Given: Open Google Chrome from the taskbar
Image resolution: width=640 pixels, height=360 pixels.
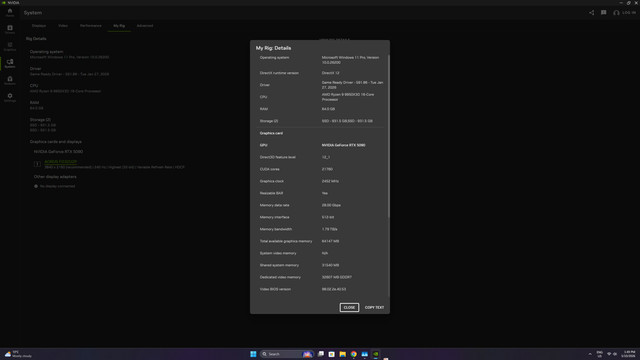Looking at the screenshot, I should (x=353, y=354).
